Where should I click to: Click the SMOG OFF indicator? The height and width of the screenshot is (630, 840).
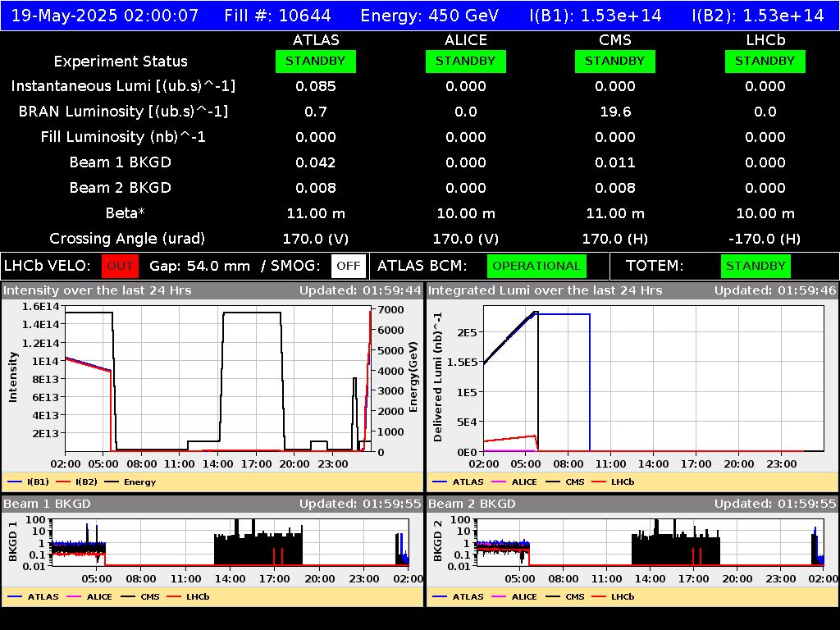348,266
